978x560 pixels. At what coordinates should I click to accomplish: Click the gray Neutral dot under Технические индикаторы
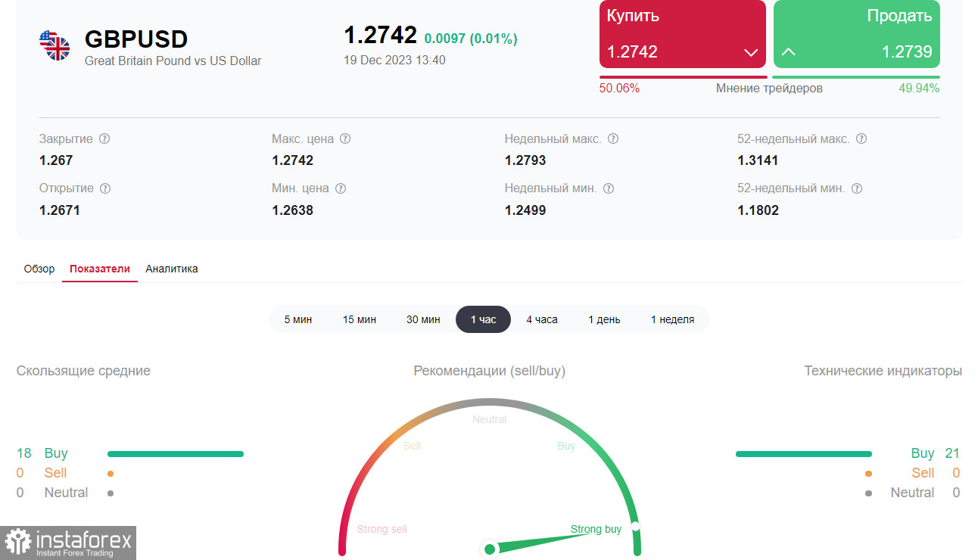pos(868,493)
